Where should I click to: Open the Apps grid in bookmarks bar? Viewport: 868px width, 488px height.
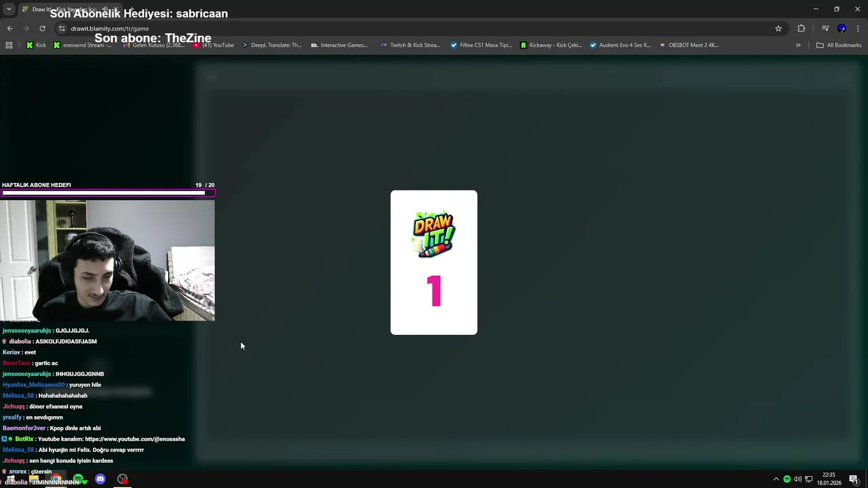[9, 45]
